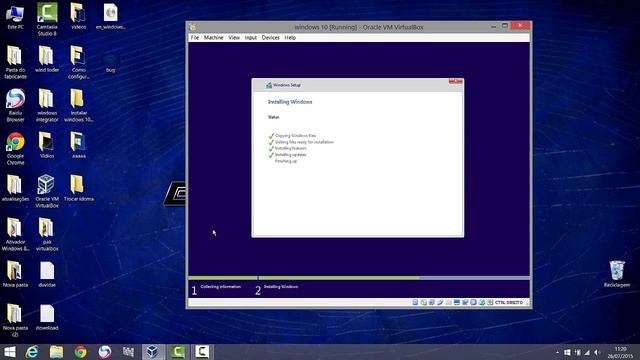Select the videos folder on desktop

click(78, 17)
